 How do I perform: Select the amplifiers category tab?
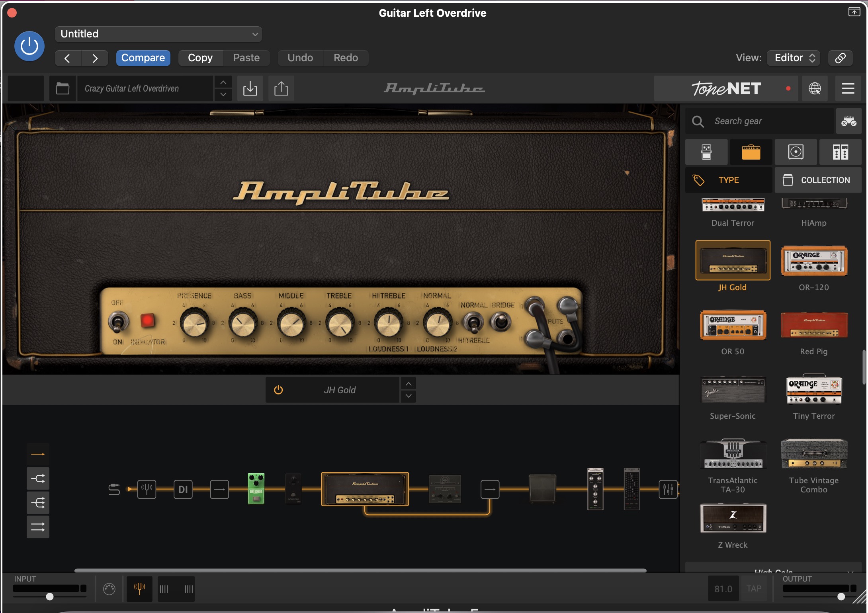pos(751,152)
